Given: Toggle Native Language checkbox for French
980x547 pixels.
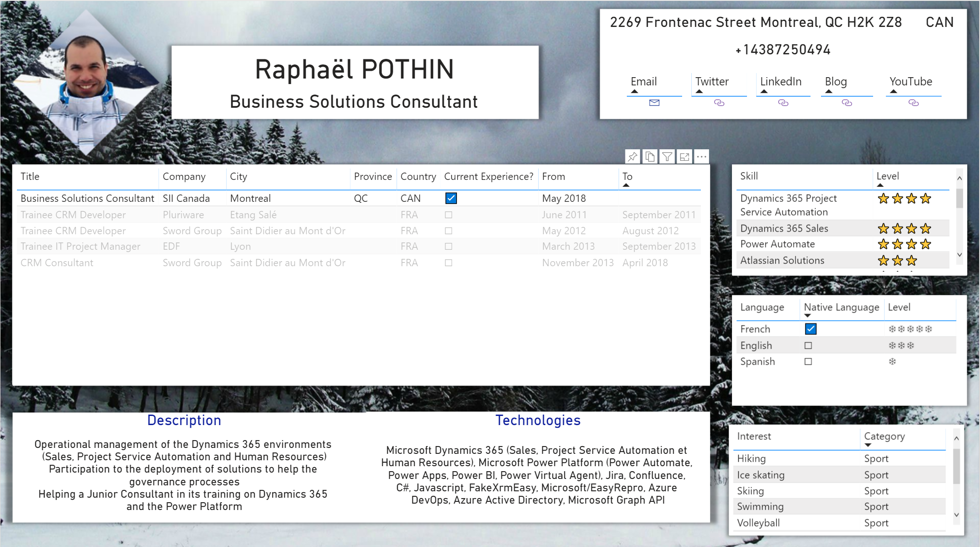Looking at the screenshot, I should tap(810, 329).
